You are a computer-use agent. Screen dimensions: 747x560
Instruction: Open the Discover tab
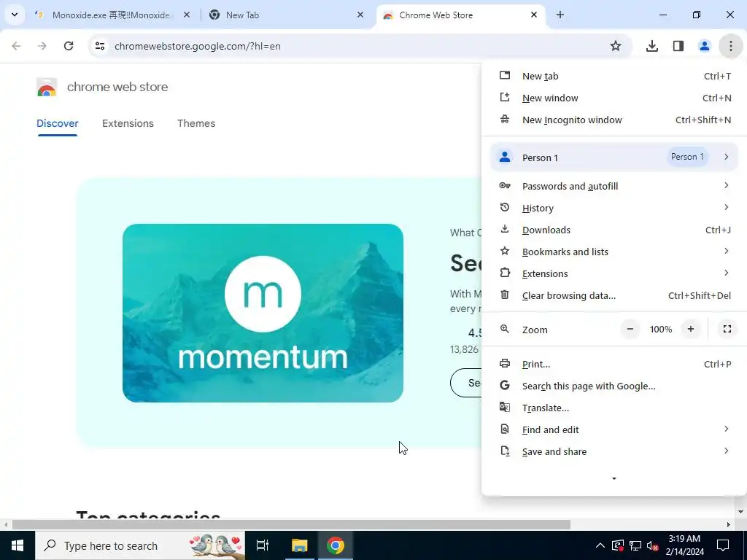[x=57, y=123]
